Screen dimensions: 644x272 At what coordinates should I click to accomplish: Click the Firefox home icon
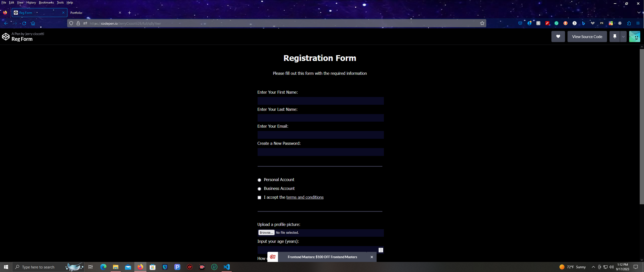(33, 23)
